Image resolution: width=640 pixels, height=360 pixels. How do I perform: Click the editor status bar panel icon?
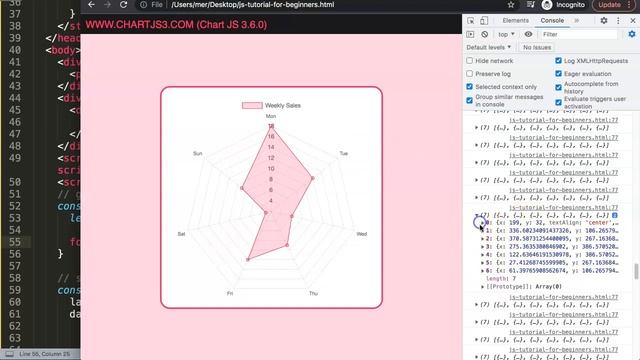[x=10, y=354]
